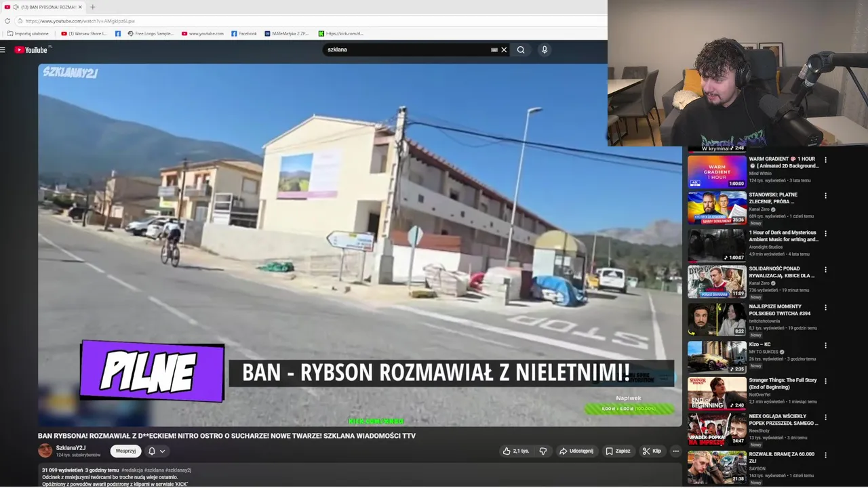Open 1 Hour of Dark and Mysterious thumbnail

pos(717,245)
